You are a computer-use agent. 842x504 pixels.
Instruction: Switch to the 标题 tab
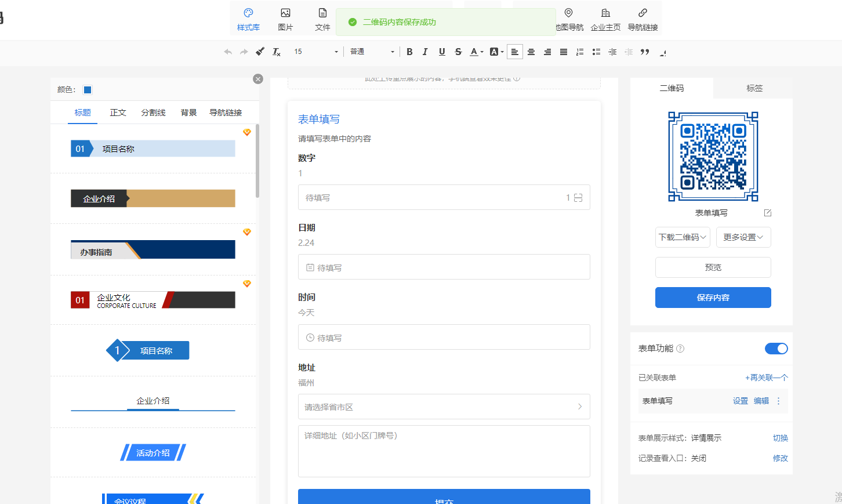[82, 113]
